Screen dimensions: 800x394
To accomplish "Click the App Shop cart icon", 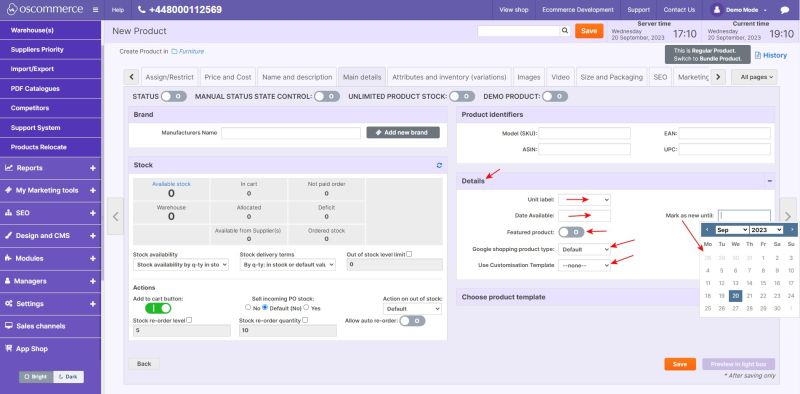I will (9, 349).
